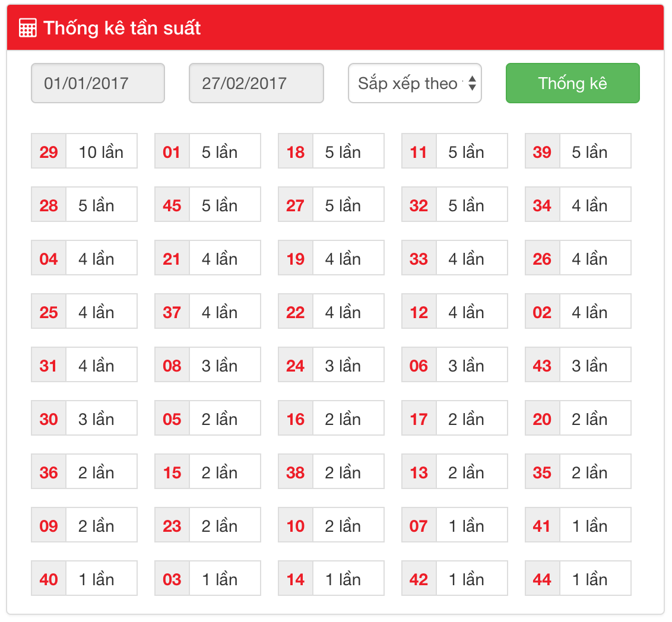Open the 'Sắp xếp theo' sort dropdown
Viewport: 672px width, 622px height.
coord(414,83)
